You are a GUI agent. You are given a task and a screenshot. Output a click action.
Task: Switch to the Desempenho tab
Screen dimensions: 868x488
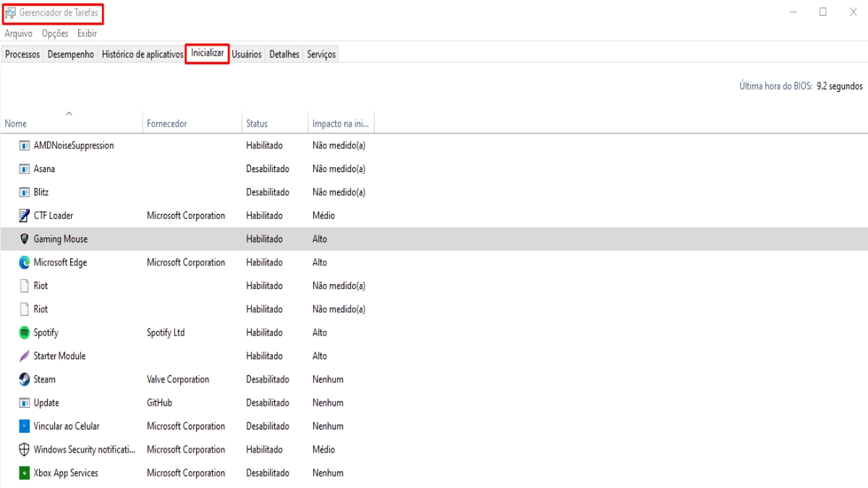(71, 55)
